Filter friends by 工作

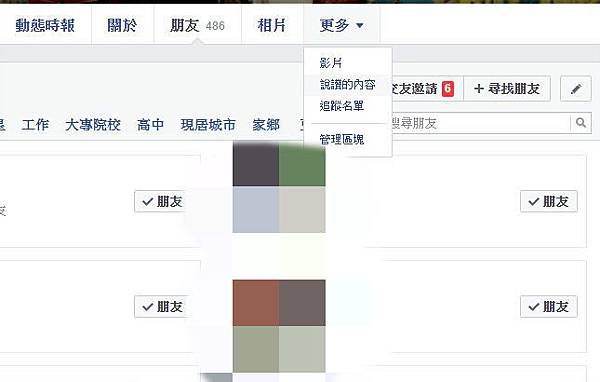click(35, 125)
